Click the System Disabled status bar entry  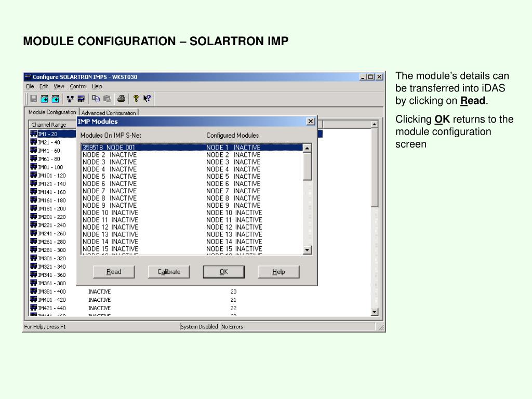pyautogui.click(x=199, y=327)
